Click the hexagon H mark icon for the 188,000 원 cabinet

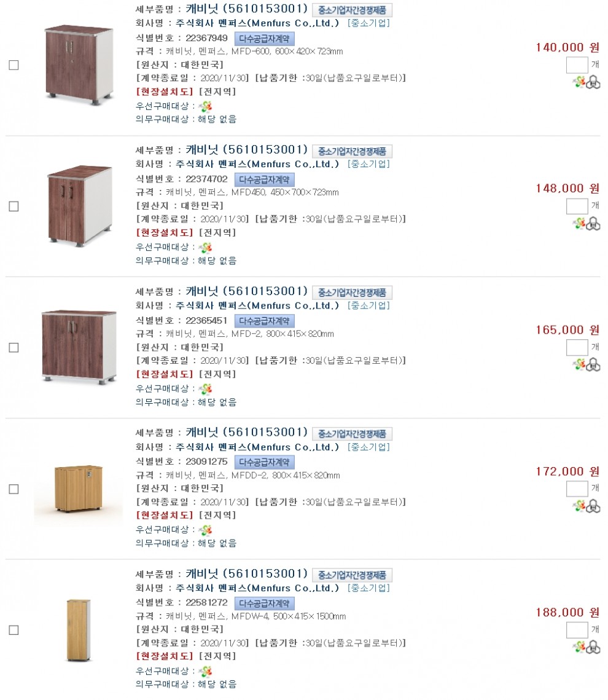[x=593, y=647]
